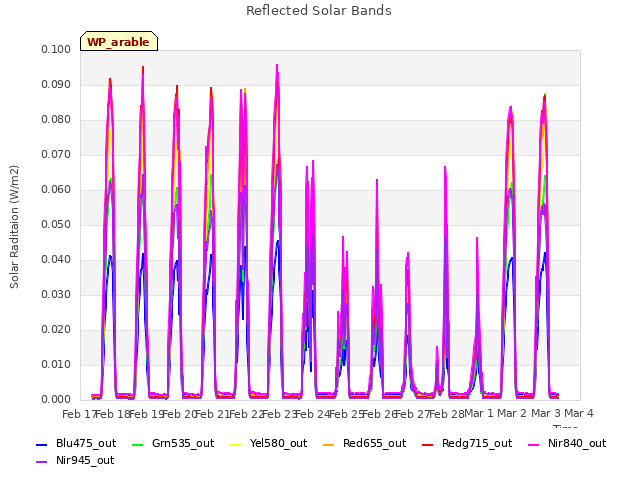The image size is (640, 480).
Task: Click the 0.060 y-axis tick label
Action: 56,189
